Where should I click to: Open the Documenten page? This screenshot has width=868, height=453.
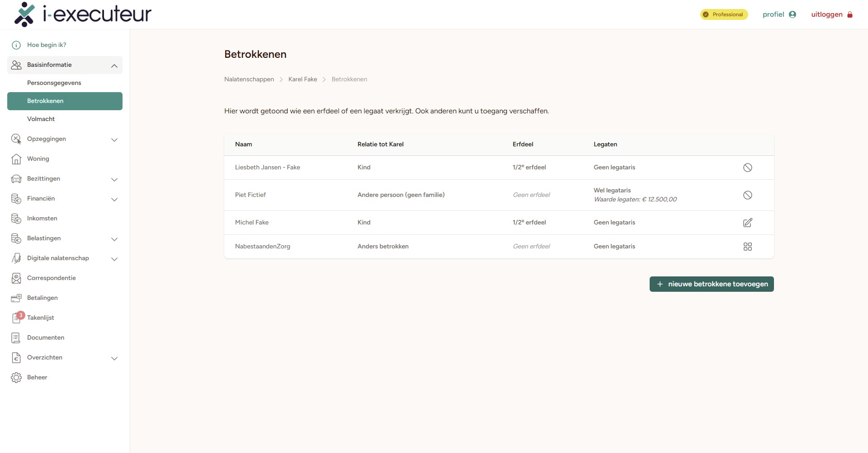pyautogui.click(x=46, y=338)
